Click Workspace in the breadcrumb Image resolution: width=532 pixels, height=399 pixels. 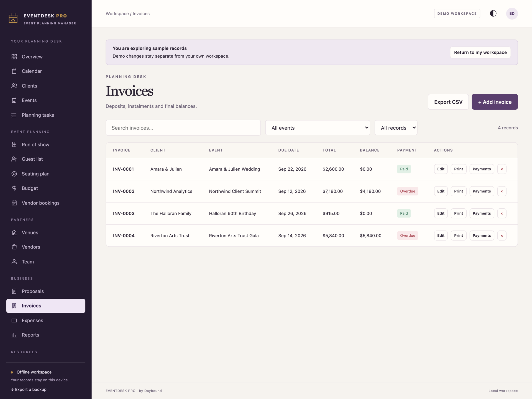(x=117, y=14)
